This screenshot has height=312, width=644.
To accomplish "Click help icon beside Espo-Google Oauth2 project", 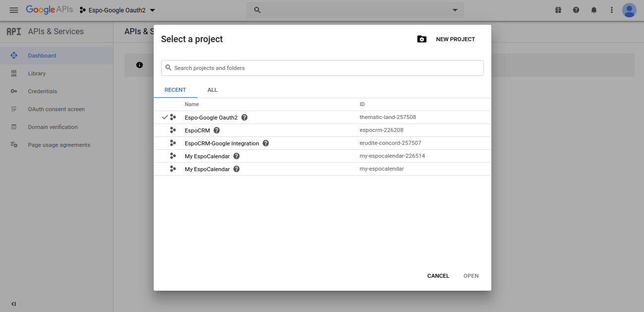I will tap(244, 118).
